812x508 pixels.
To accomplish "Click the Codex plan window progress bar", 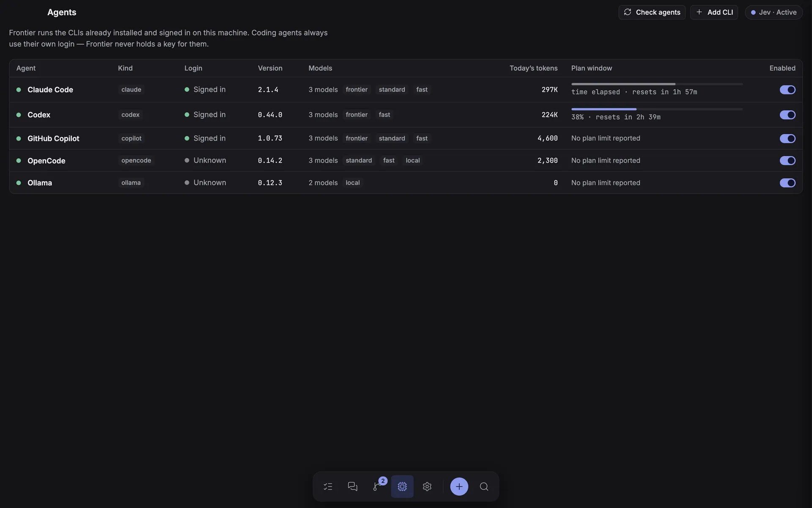I will 657,109.
